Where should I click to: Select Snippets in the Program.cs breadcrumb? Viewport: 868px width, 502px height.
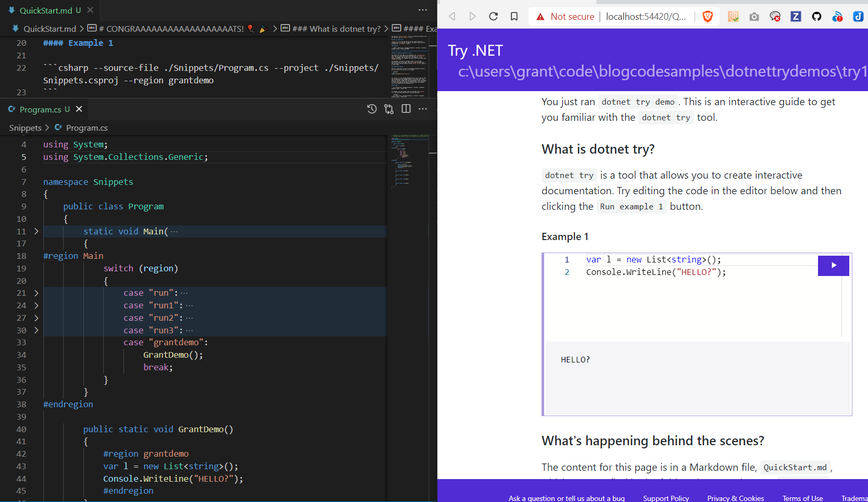coord(25,128)
